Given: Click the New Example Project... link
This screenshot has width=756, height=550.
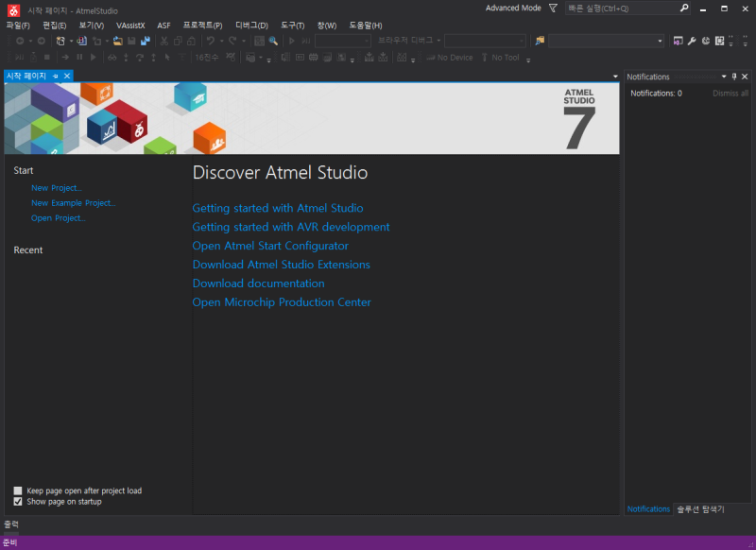Looking at the screenshot, I should (74, 203).
